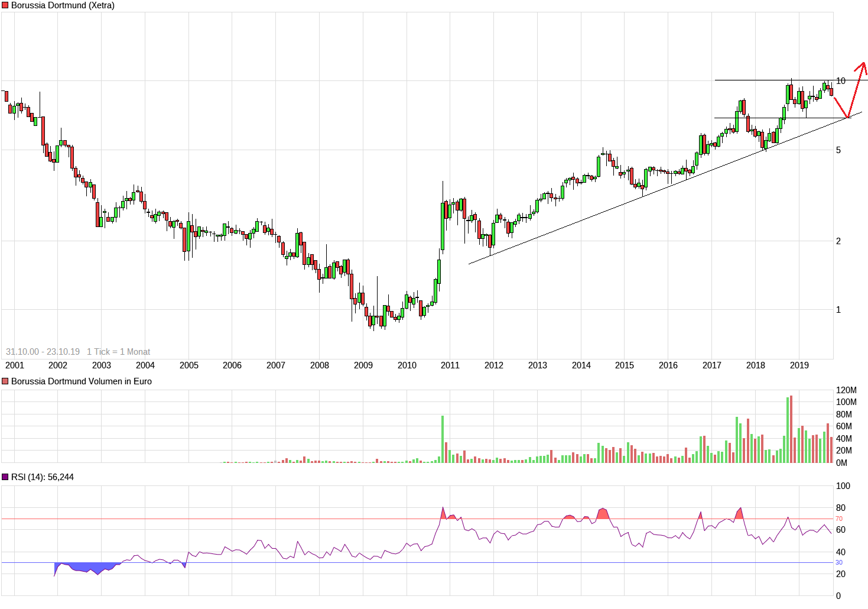Click the 2008 year label
868x609 pixels.
(320, 365)
